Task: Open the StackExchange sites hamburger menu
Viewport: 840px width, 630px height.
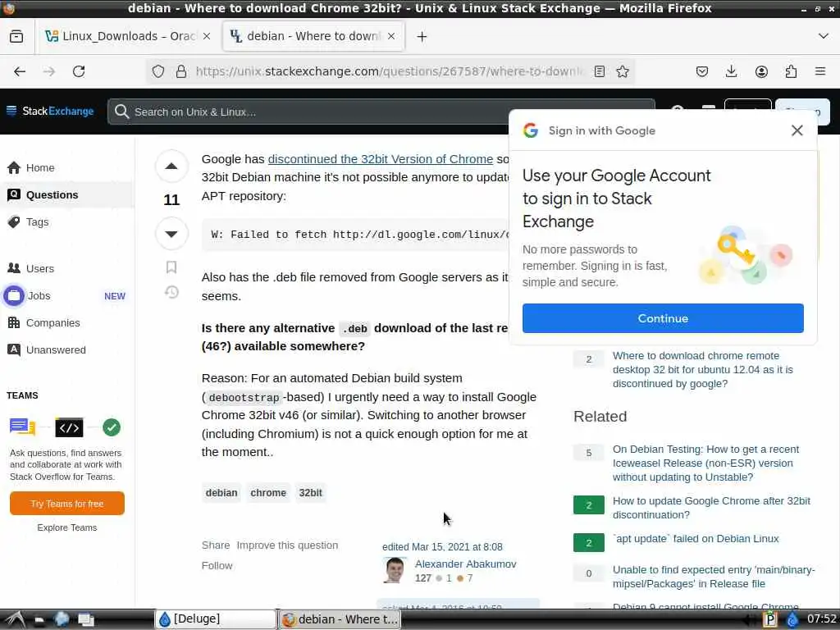Action: [x=11, y=111]
